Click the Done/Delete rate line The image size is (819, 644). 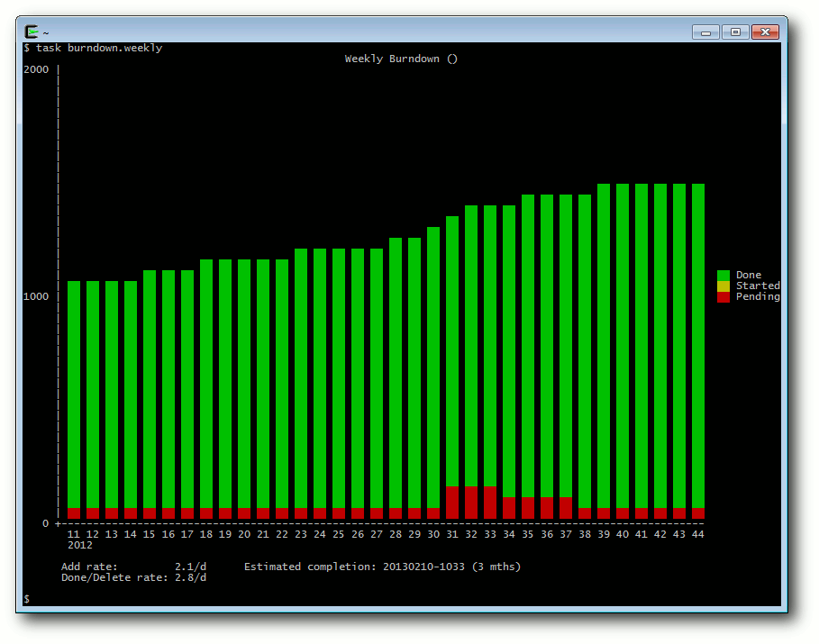[133, 577]
